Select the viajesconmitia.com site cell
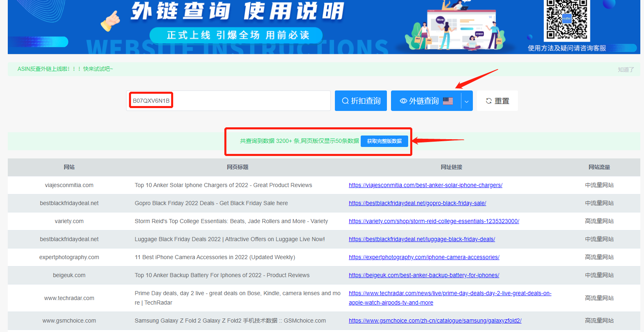 coord(69,185)
